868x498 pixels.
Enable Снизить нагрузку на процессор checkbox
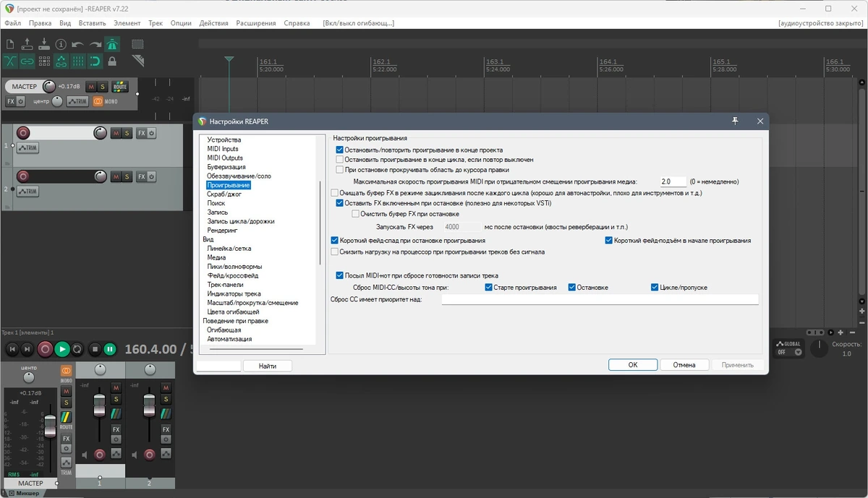click(x=334, y=252)
